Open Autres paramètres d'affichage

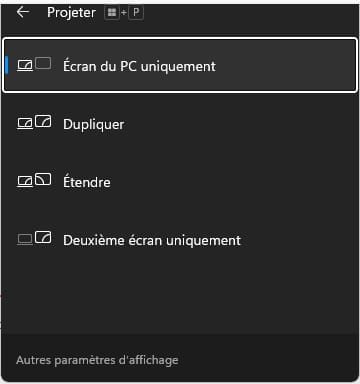[x=97, y=360]
